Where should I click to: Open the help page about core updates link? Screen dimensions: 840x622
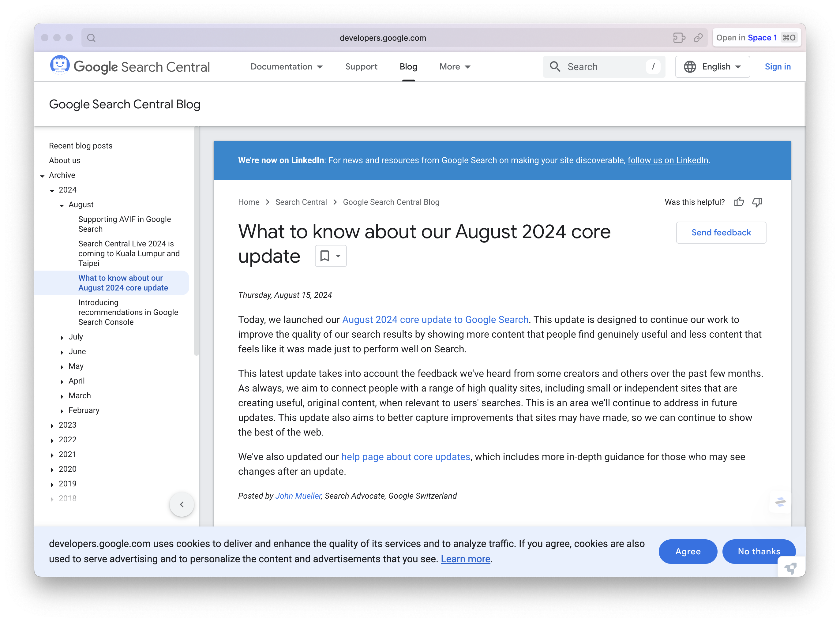pyautogui.click(x=406, y=457)
